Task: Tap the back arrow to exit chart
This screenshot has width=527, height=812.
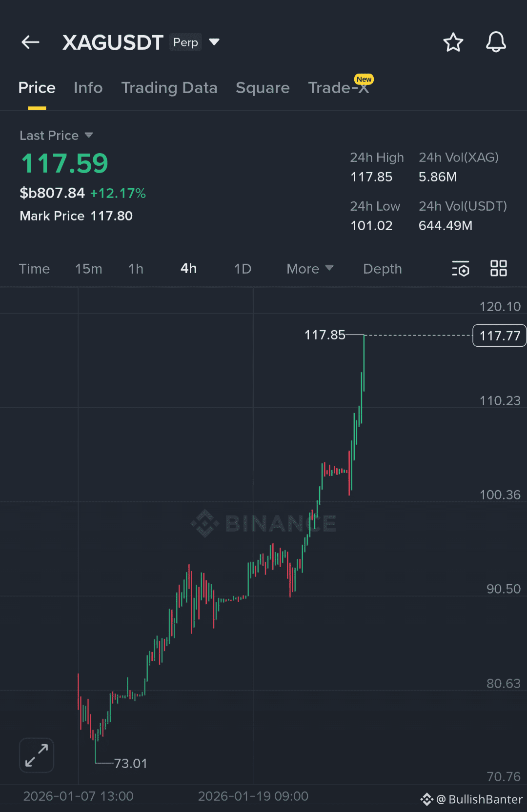Action: pyautogui.click(x=30, y=42)
